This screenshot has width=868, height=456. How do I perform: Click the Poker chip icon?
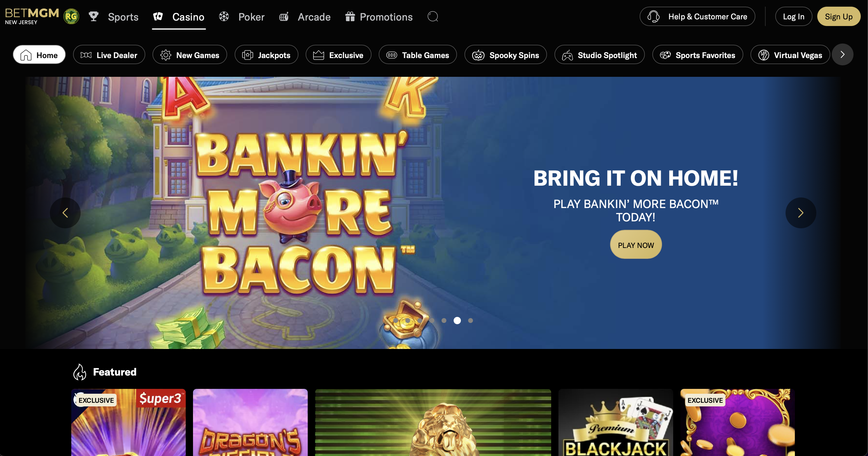click(224, 17)
